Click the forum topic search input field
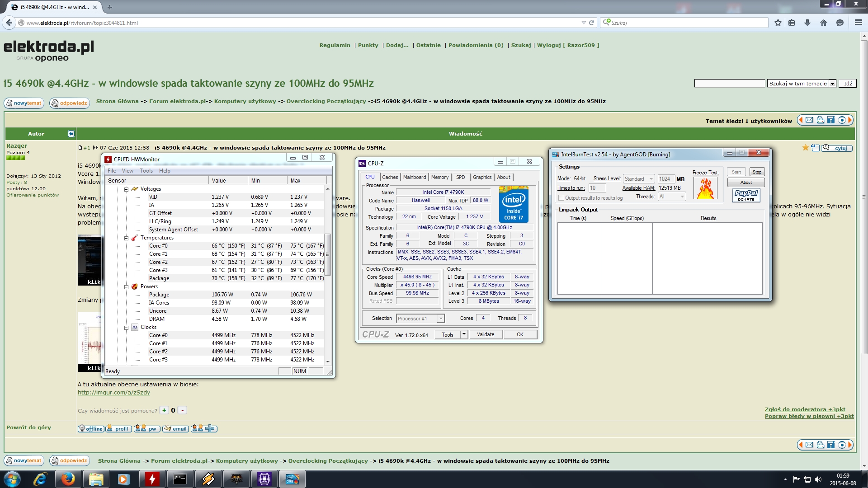This screenshot has height=488, width=868. click(729, 84)
